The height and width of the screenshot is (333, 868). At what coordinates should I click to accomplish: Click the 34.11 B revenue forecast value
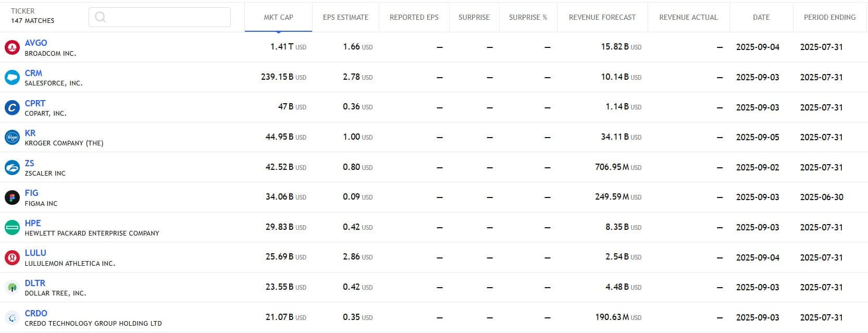coord(621,137)
